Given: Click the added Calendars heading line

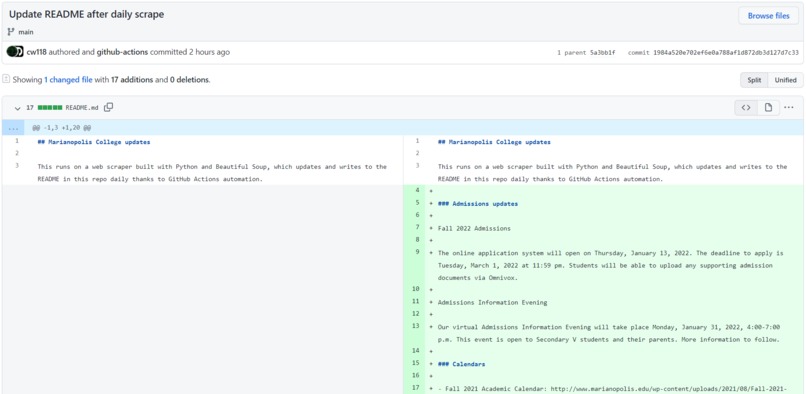Looking at the screenshot, I should tap(461, 364).
